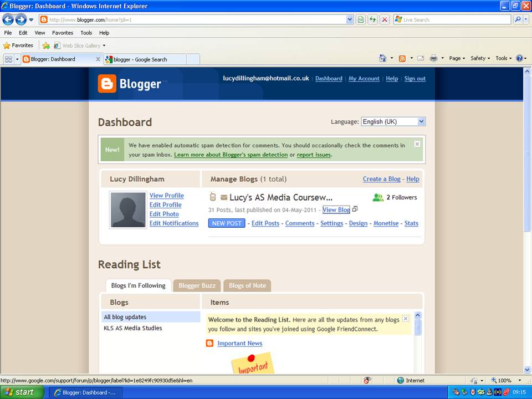The image size is (532, 399).
Task: Click the empty New Tab button
Action: 193,59
